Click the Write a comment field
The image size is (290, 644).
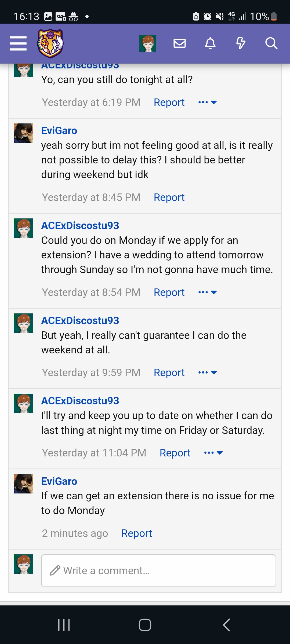point(158,571)
